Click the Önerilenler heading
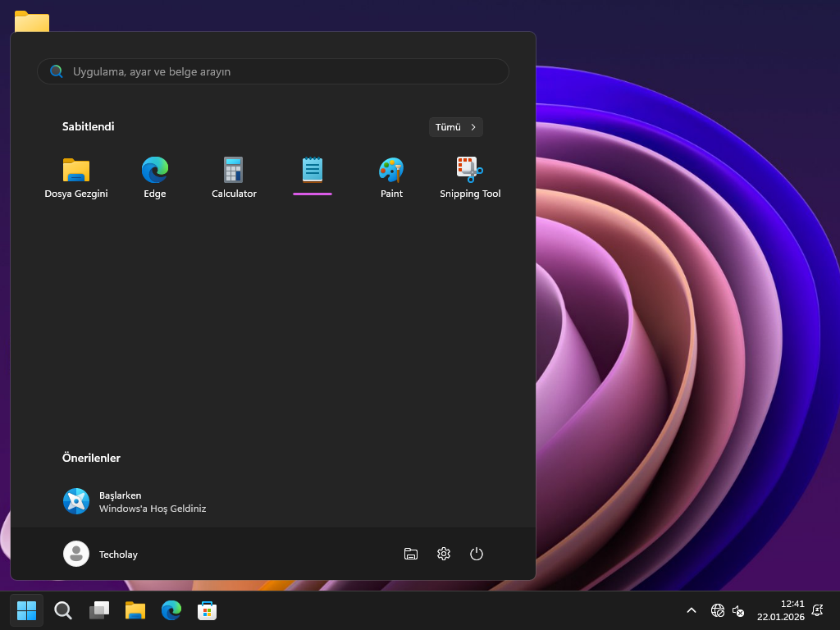 (x=91, y=458)
